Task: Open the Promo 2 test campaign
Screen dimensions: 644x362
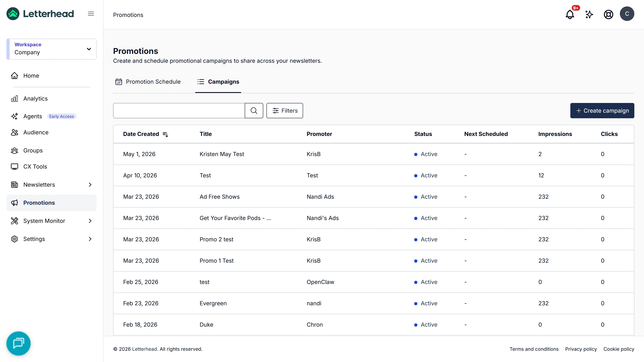Action: pyautogui.click(x=216, y=239)
